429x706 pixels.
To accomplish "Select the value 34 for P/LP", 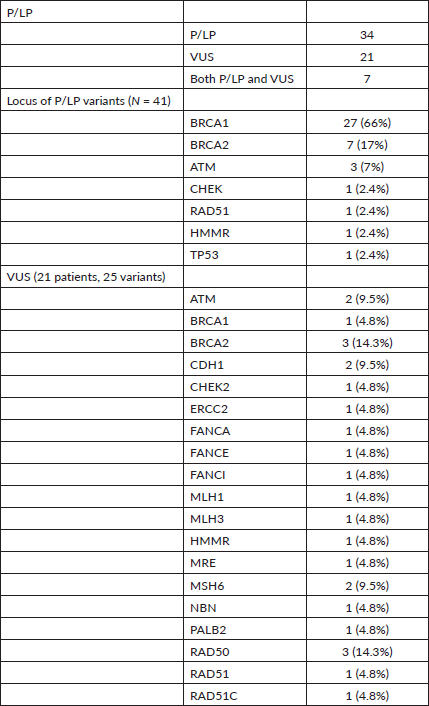I will coord(367,35).
